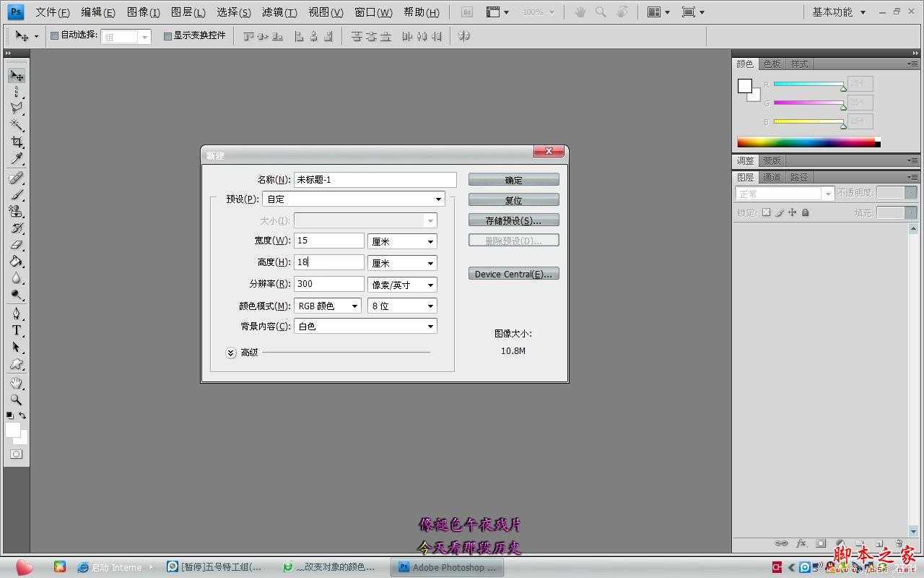Select the Blur tool
The width and height of the screenshot is (924, 578).
[16, 277]
